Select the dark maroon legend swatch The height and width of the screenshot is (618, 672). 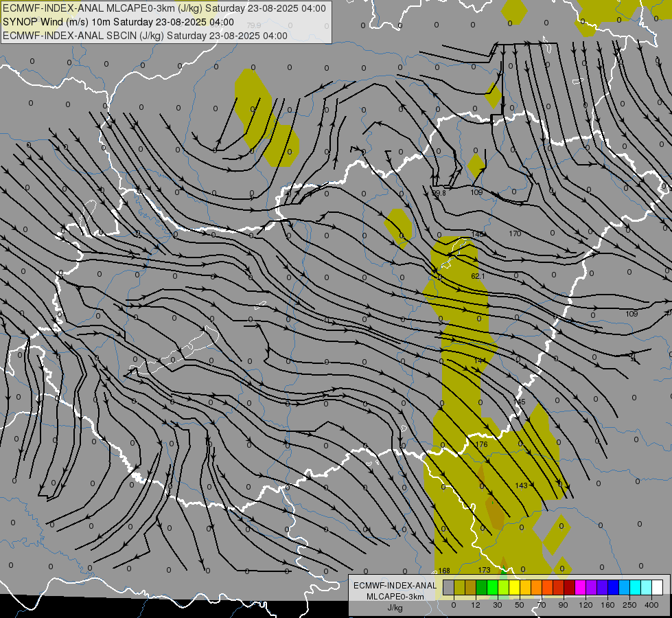click(570, 587)
